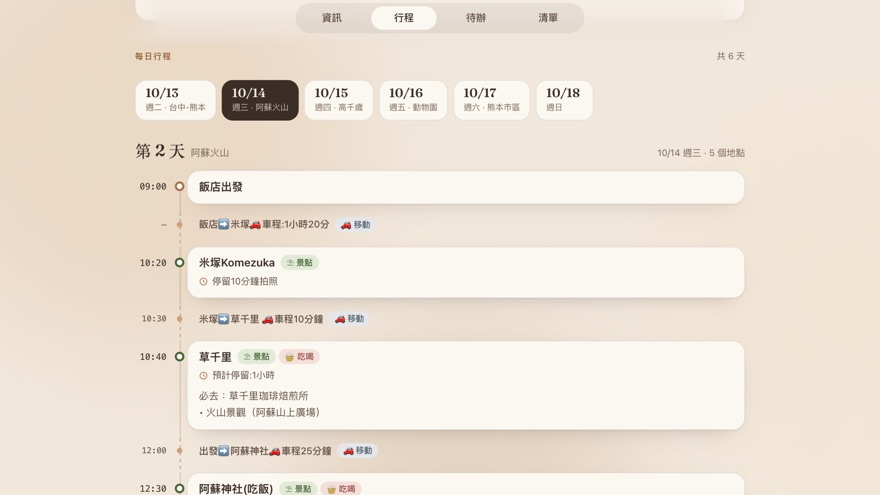Open the 待辦 tab
The height and width of the screenshot is (495, 880).
click(476, 18)
